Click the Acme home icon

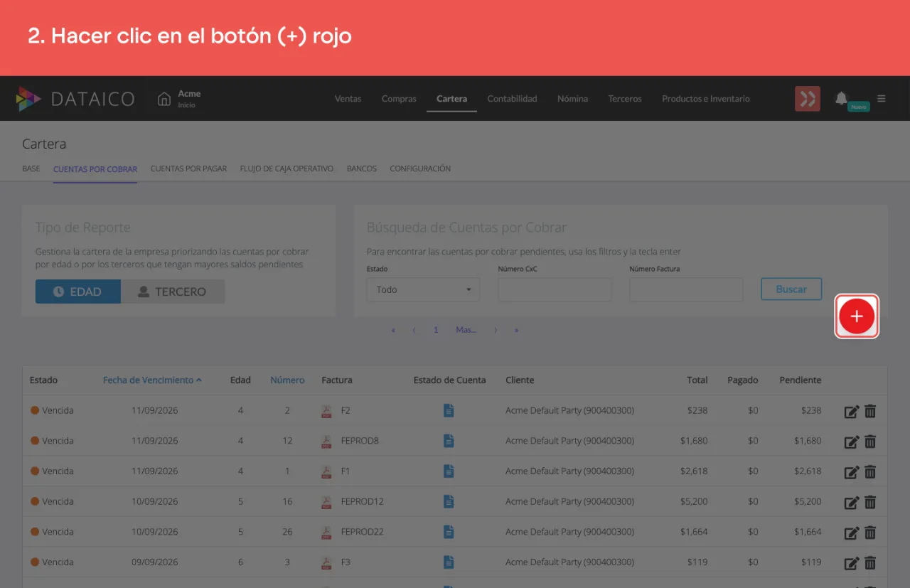[x=164, y=99]
